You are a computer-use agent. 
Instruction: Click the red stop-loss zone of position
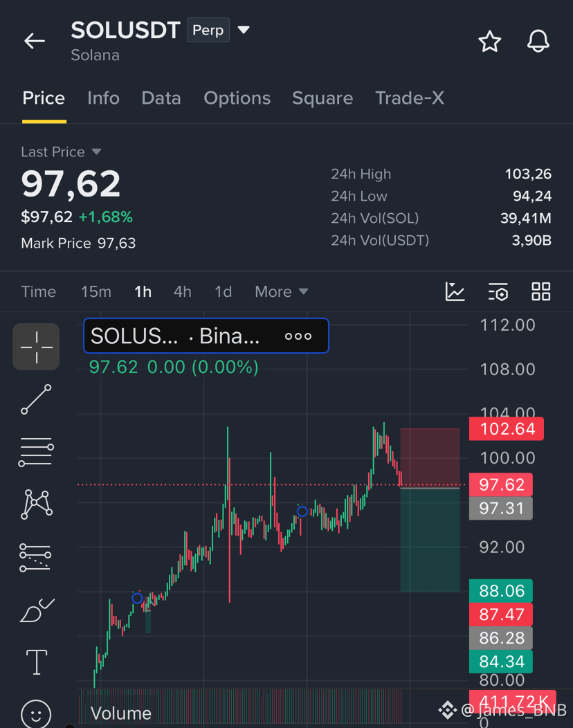tap(430, 457)
